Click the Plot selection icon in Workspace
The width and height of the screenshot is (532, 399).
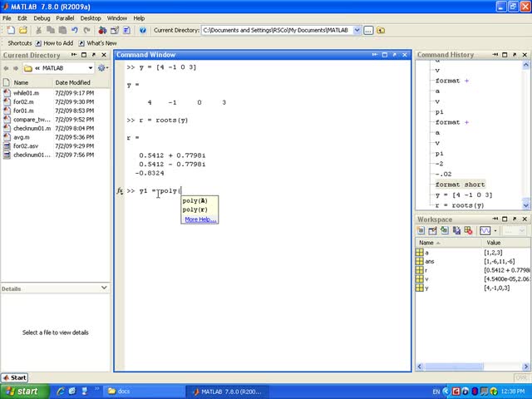pos(485,230)
